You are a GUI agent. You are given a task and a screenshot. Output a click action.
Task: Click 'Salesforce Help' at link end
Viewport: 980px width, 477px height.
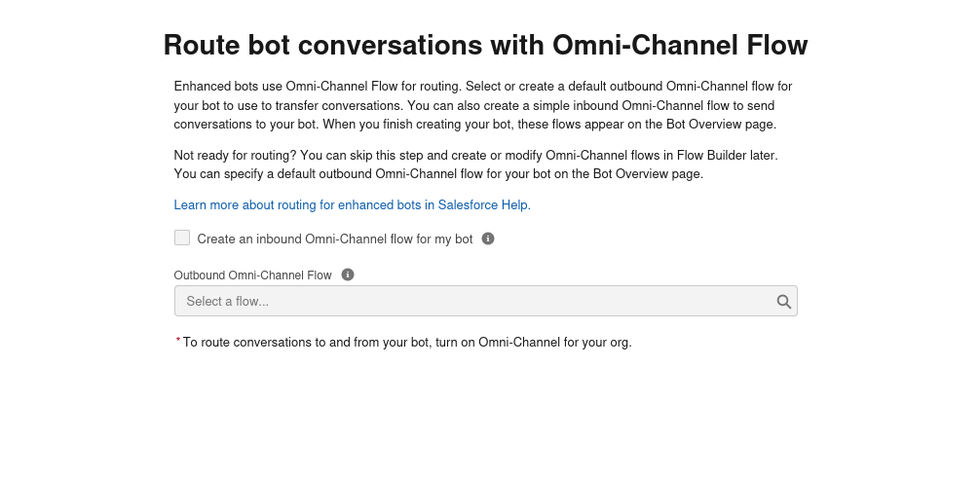pos(484,204)
